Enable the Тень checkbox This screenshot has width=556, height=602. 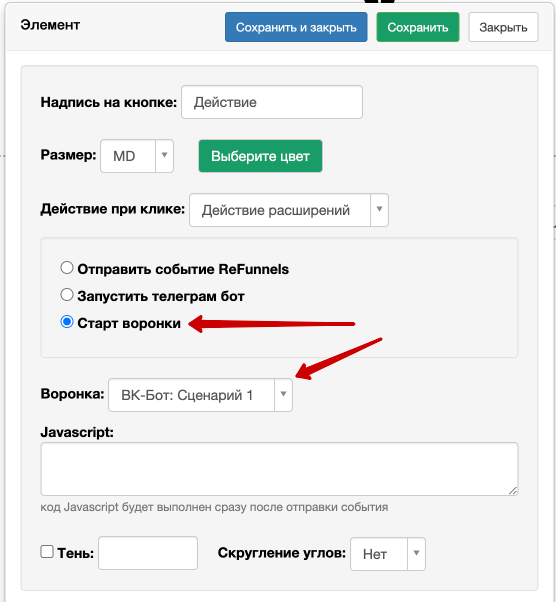pos(47,552)
